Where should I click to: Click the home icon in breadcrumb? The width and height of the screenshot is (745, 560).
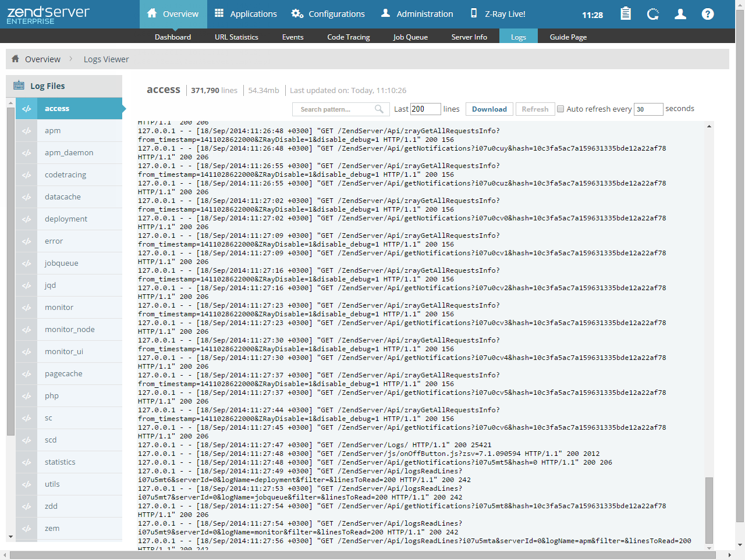[16, 59]
